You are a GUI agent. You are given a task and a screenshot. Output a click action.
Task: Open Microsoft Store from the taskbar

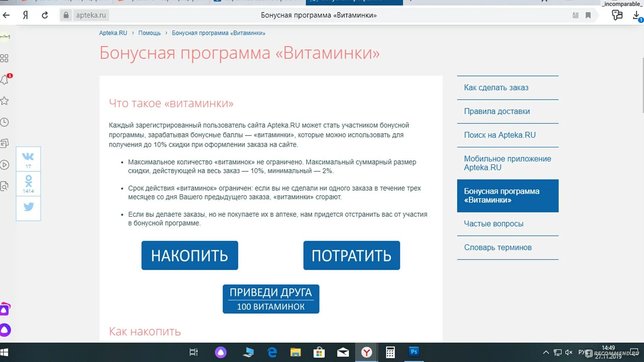tap(319, 352)
